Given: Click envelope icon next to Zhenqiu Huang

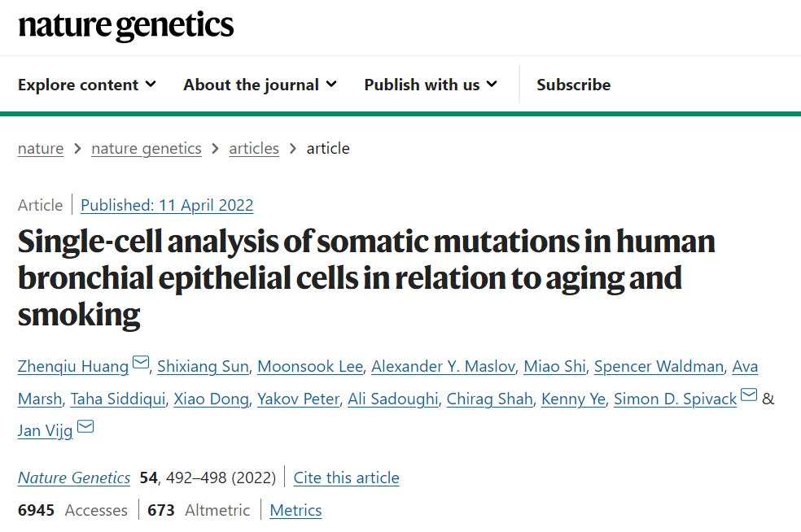Looking at the screenshot, I should (141, 363).
